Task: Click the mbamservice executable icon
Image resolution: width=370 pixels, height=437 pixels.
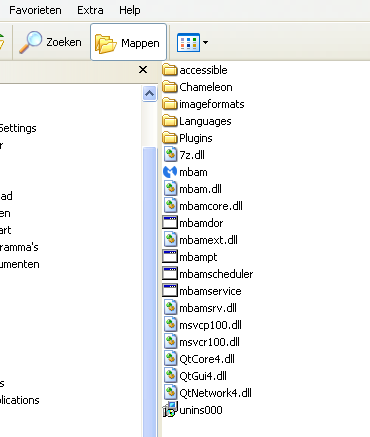Action: [170, 291]
